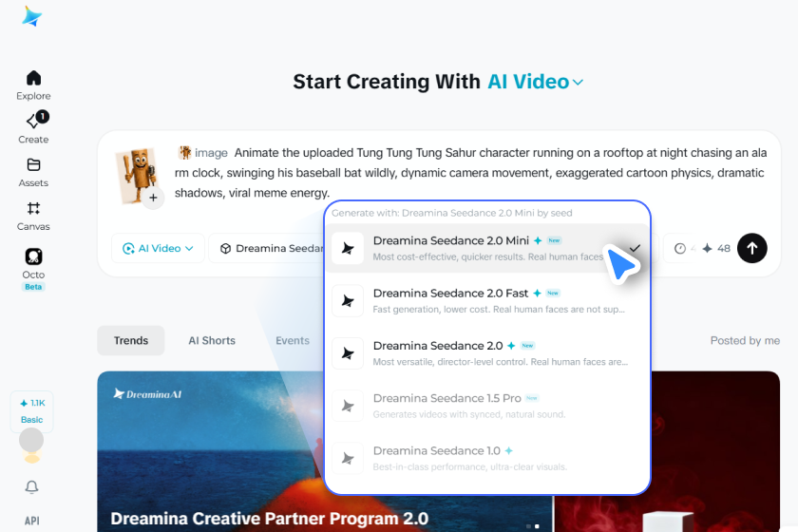Click 'Most cost-effective, quicker results' description
This screenshot has width=798, height=532.
point(487,257)
